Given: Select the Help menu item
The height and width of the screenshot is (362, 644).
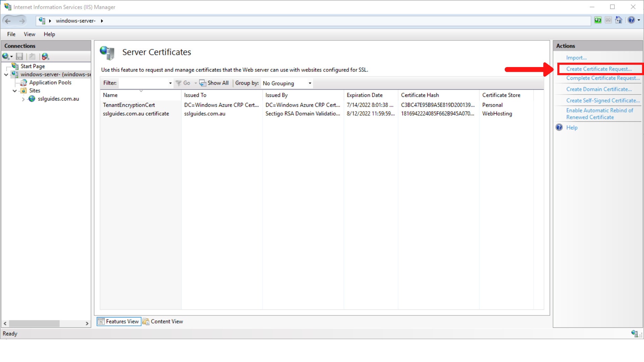Looking at the screenshot, I should (x=49, y=34).
